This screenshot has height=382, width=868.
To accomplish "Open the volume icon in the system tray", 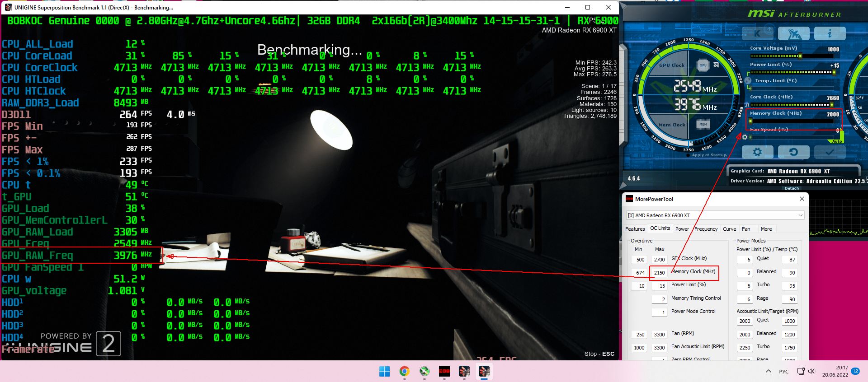I will [811, 372].
